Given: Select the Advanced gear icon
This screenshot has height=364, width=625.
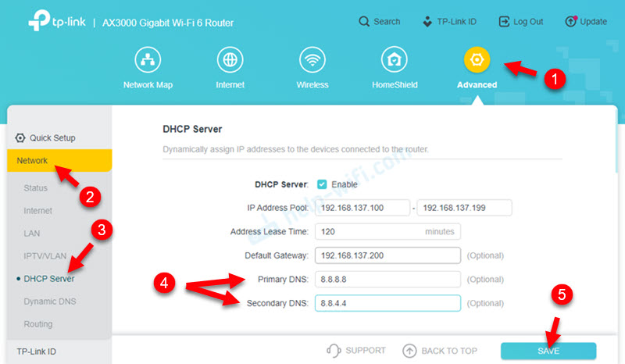Looking at the screenshot, I should [x=477, y=60].
